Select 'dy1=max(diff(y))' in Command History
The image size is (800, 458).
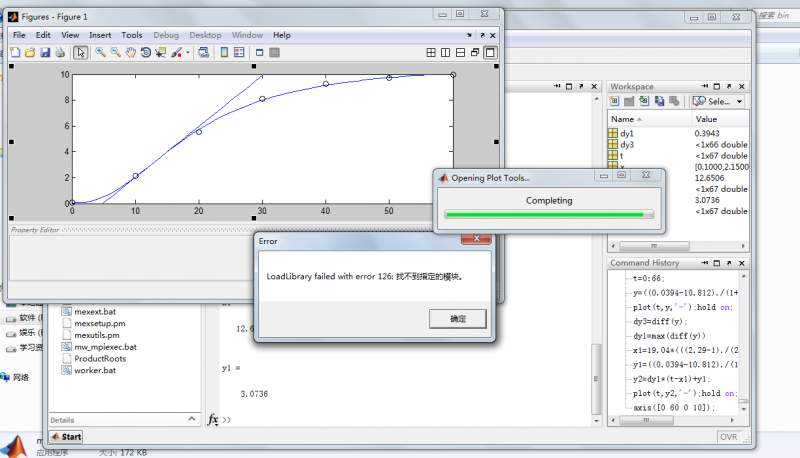tap(669, 336)
